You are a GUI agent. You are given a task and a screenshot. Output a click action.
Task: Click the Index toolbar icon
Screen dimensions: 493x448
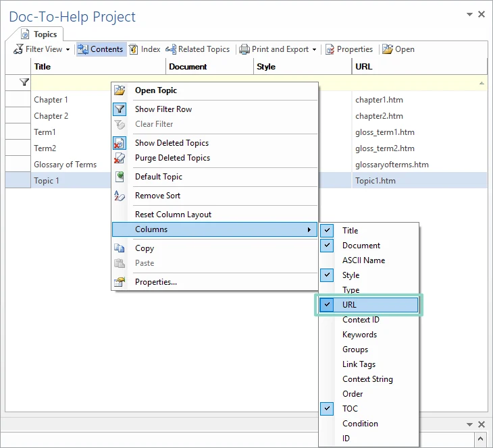pyautogui.click(x=133, y=49)
